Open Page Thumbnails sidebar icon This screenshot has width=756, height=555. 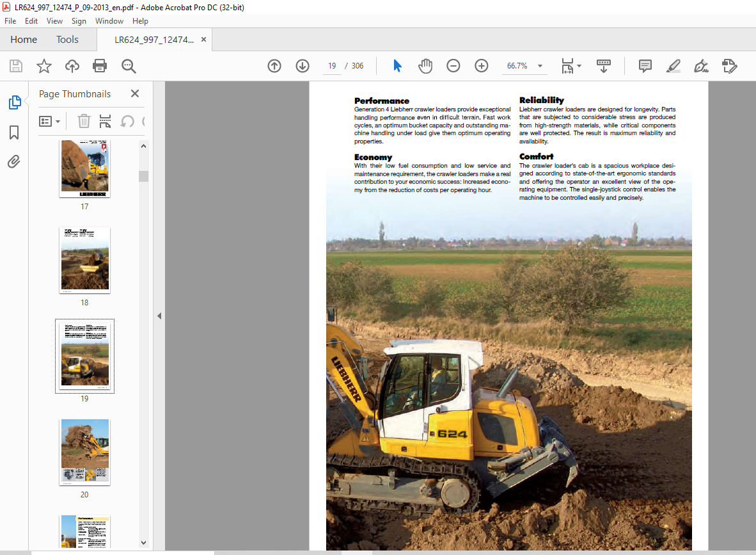[x=15, y=102]
